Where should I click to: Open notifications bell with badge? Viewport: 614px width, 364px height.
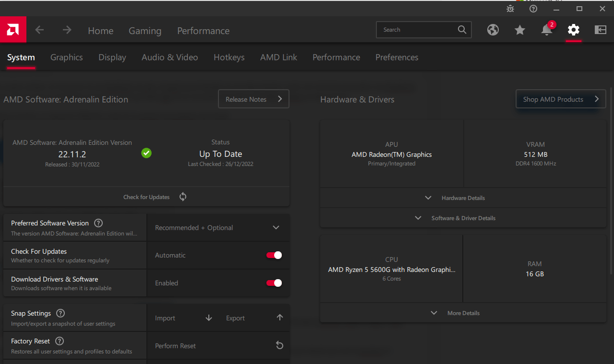tap(547, 29)
